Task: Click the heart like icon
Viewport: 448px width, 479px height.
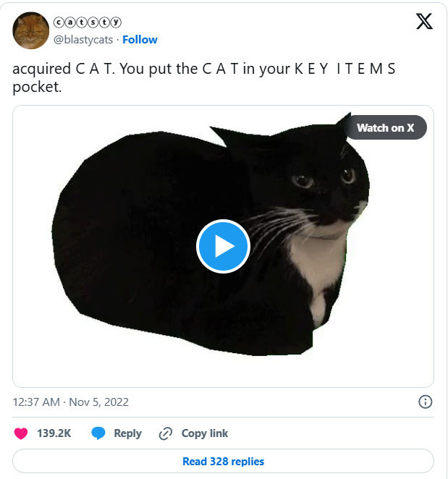Action: tap(21, 433)
